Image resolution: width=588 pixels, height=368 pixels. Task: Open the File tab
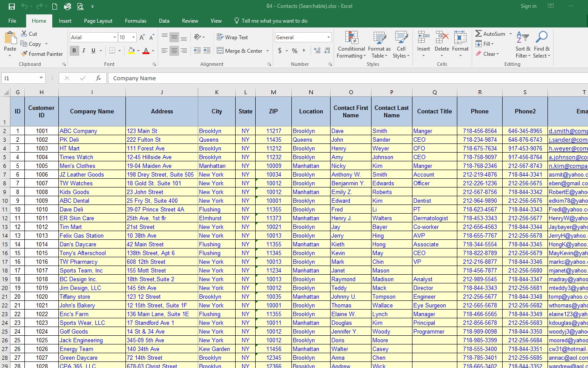12,21
